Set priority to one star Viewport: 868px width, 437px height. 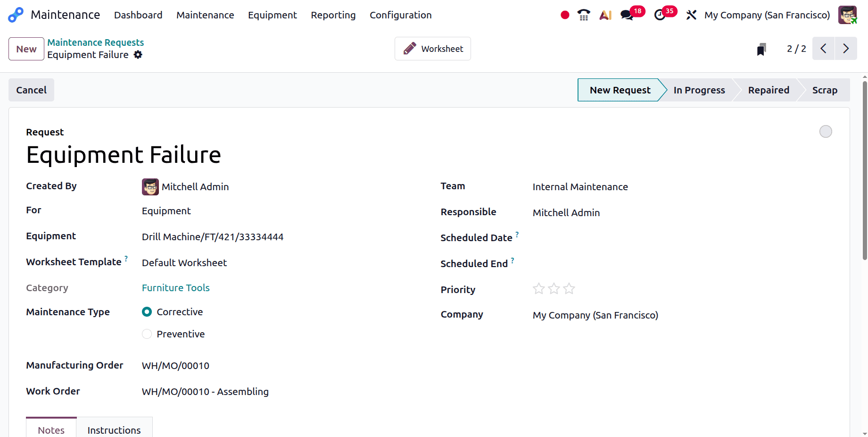click(x=539, y=289)
